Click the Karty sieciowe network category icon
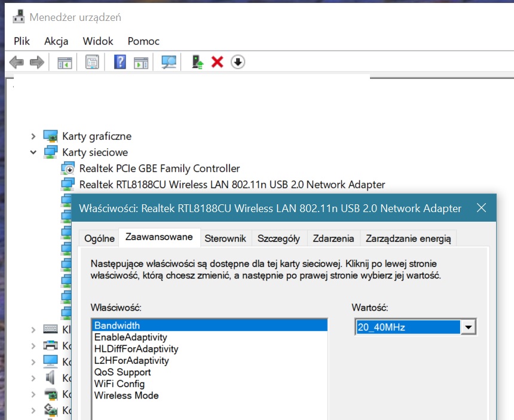Image resolution: width=514 pixels, height=420 pixels. coord(50,152)
